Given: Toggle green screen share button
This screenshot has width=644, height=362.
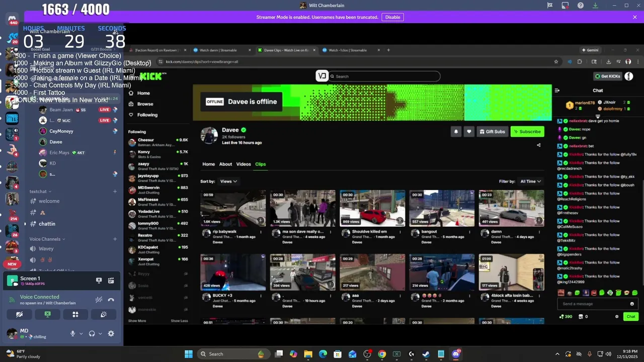Looking at the screenshot, I should [47, 314].
